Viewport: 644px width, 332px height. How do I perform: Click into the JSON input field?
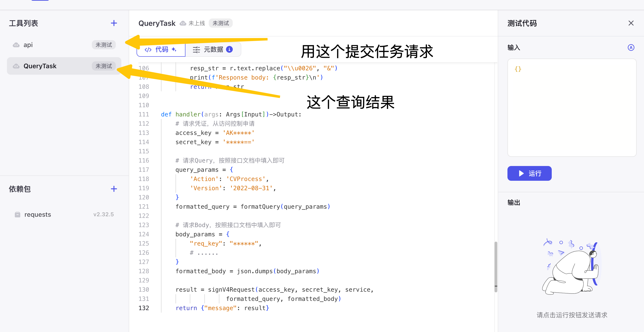tap(572, 107)
